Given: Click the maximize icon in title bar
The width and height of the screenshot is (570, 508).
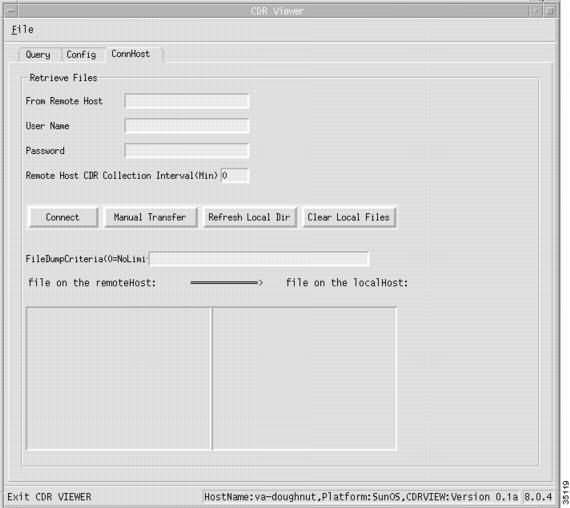Looking at the screenshot, I should tap(550, 11).
